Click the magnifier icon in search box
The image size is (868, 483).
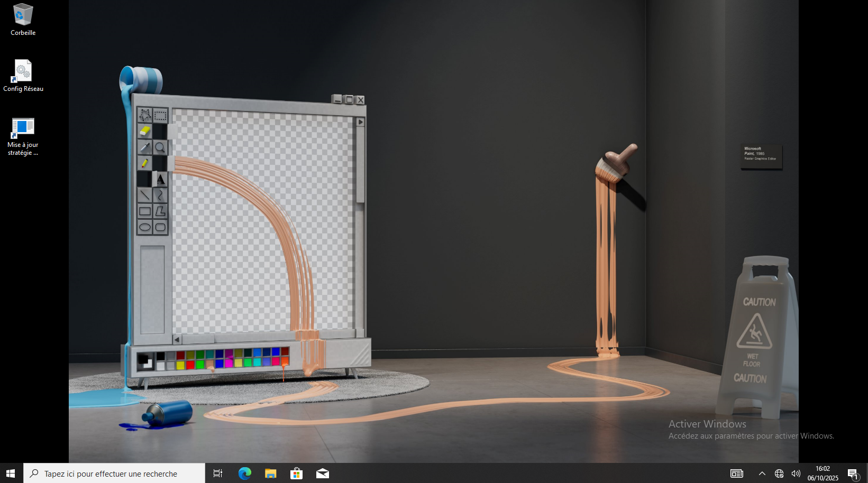tap(34, 473)
